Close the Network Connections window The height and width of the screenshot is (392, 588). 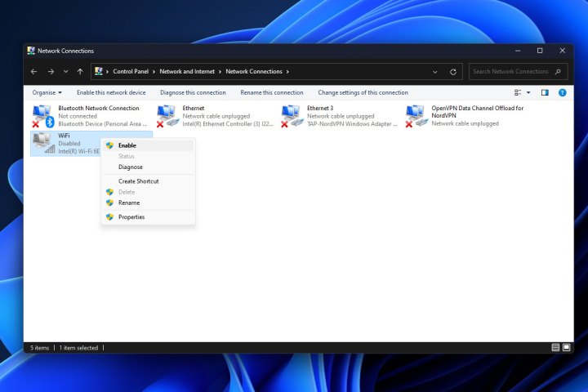(562, 51)
